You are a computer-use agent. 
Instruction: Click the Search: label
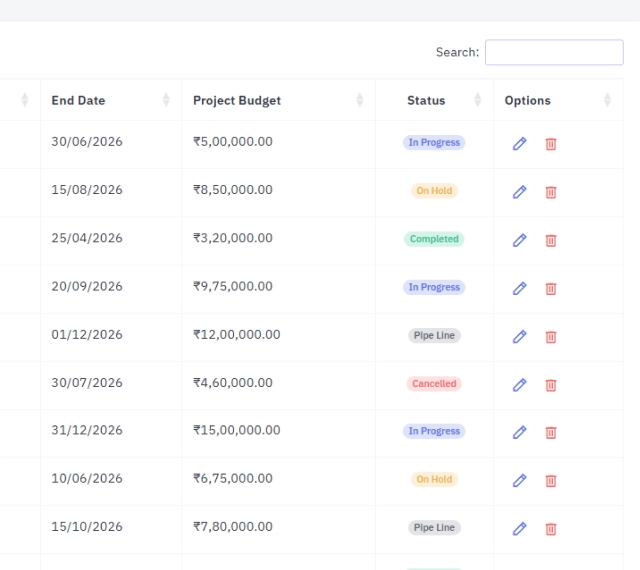coord(458,52)
